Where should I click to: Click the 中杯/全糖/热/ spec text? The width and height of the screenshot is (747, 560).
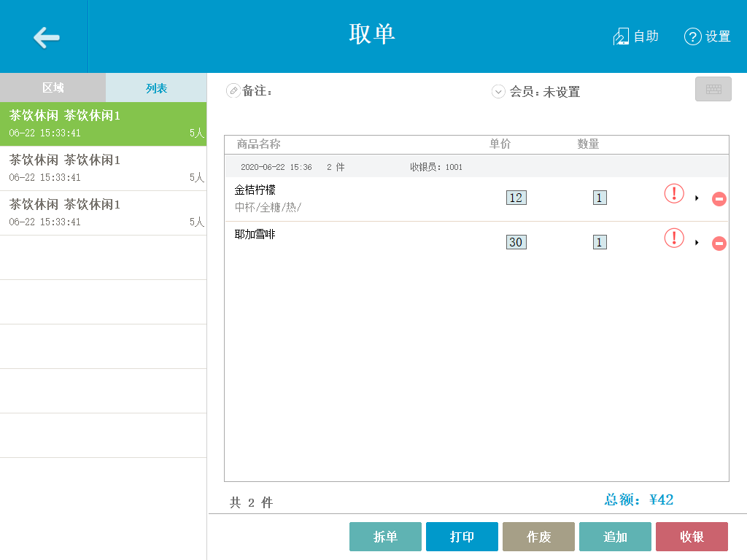point(268,207)
